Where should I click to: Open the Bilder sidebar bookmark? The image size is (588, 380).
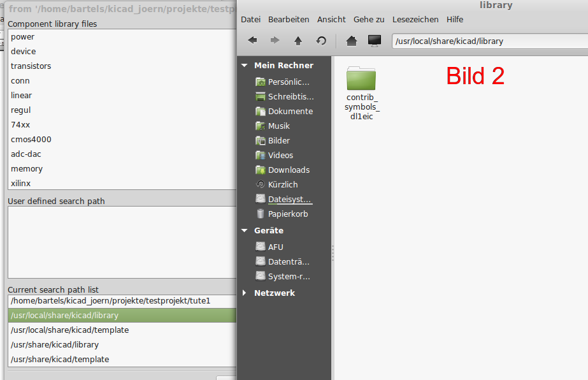[x=273, y=140]
